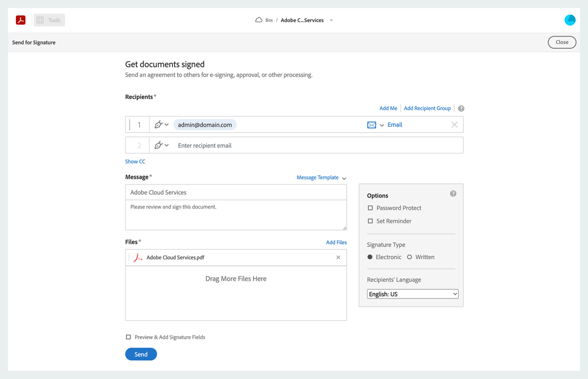588x379 pixels.
Task: Click the Add Files link
Action: click(336, 242)
